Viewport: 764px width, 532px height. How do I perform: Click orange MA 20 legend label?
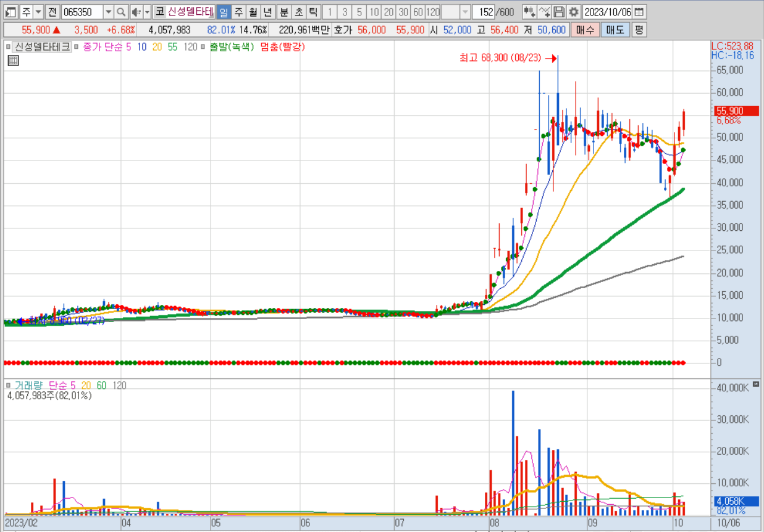pyautogui.click(x=157, y=47)
